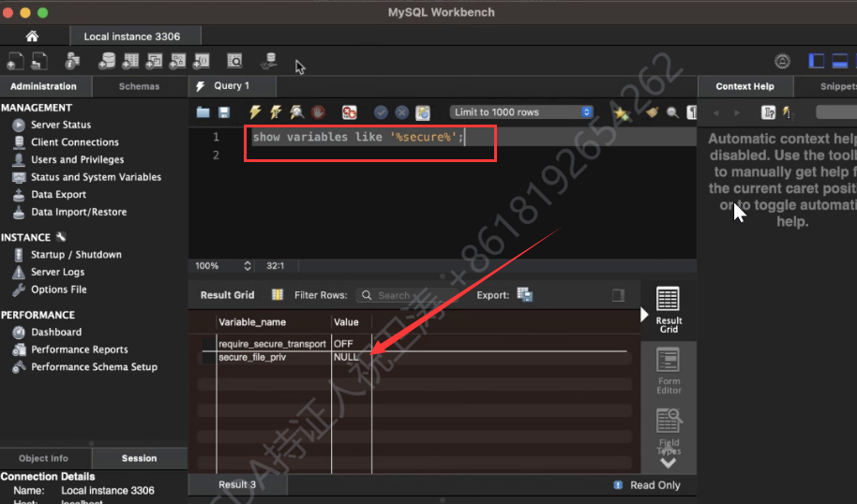Open Client Connections
This screenshot has height=504, width=857.
click(x=75, y=142)
